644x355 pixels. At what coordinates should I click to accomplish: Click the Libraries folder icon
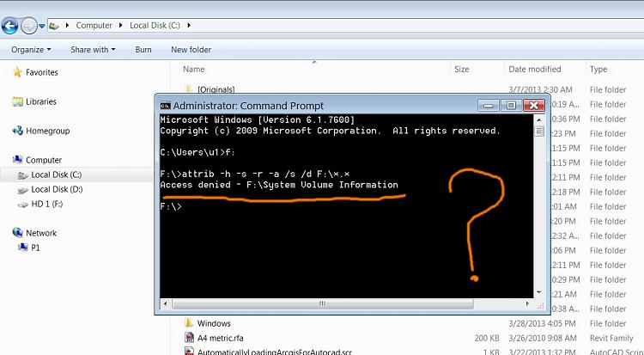(x=17, y=101)
